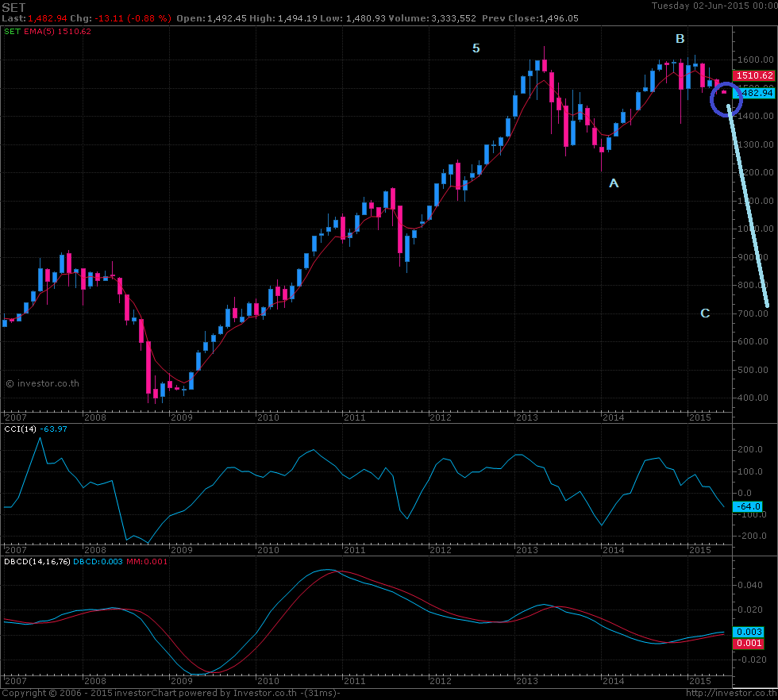The height and width of the screenshot is (700, 778).
Task: Click the red 0.001 MM value tag
Action: tap(749, 644)
